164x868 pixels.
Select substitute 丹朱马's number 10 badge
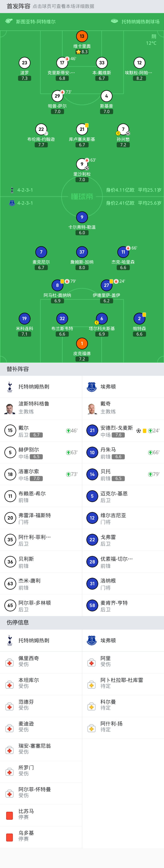click(x=92, y=452)
